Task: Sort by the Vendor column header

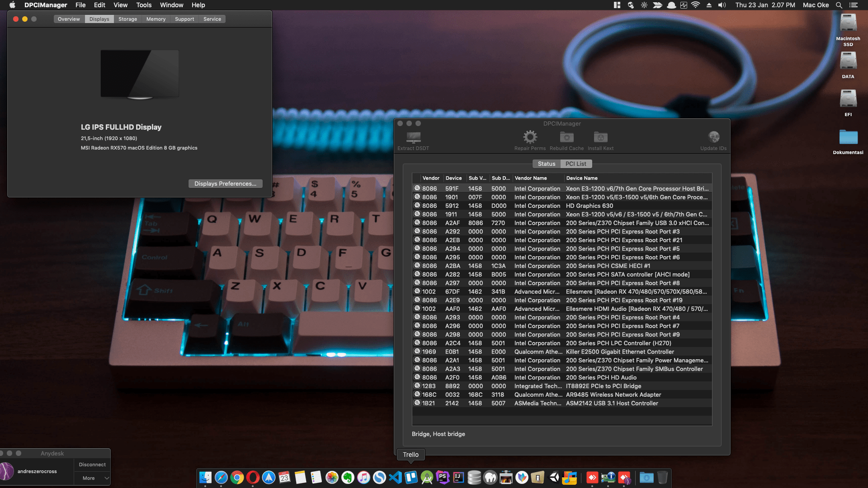Action: [x=431, y=178]
